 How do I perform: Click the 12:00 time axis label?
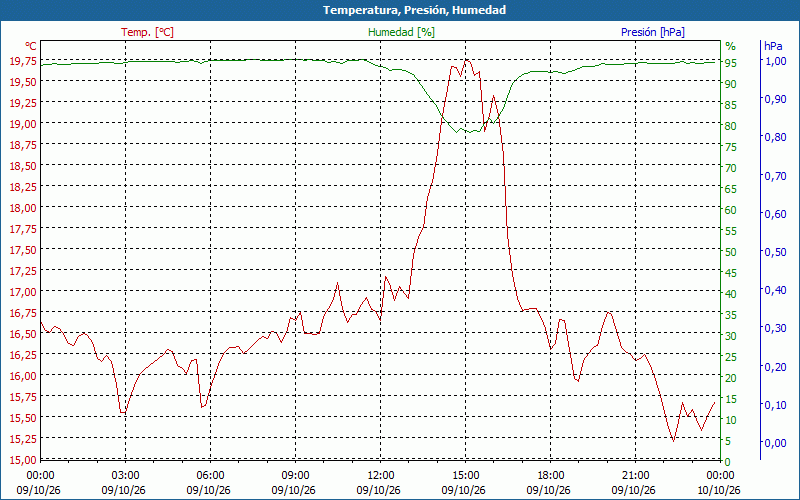[381, 476]
